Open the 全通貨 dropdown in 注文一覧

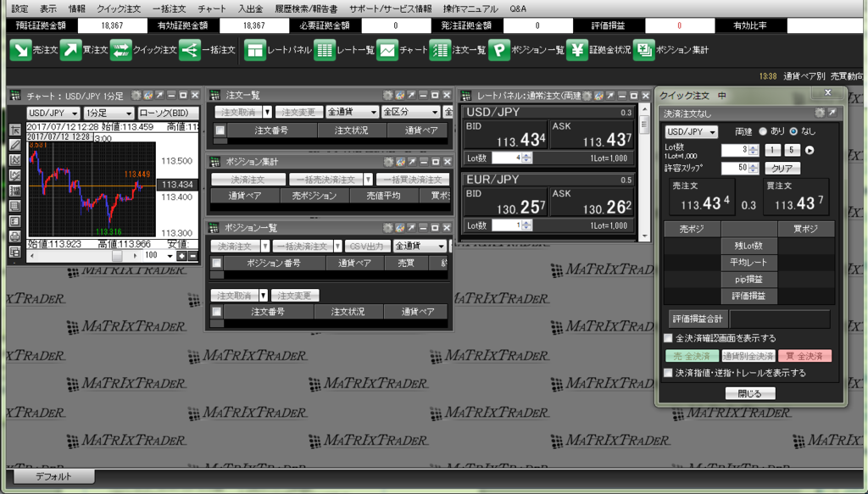[353, 113]
